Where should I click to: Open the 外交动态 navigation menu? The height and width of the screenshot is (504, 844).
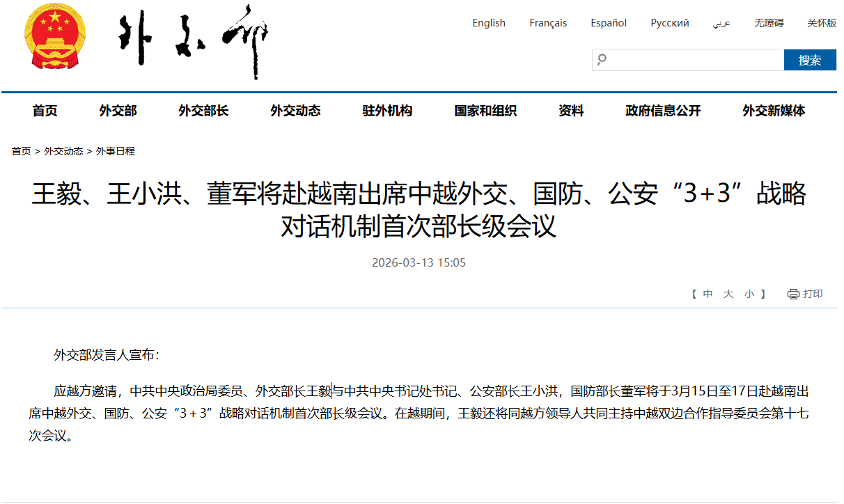[295, 111]
